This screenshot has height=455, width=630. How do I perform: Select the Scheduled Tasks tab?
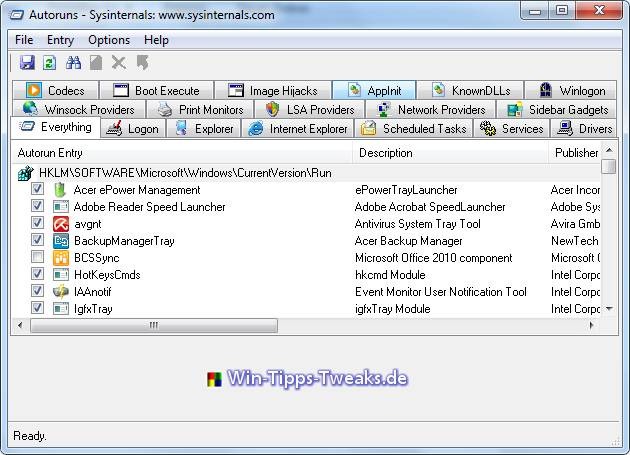click(x=413, y=129)
